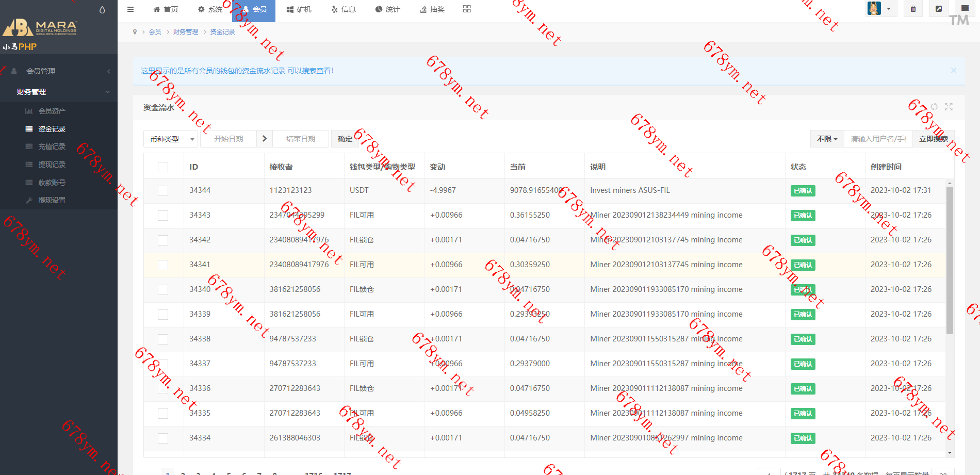This screenshot has width=980, height=475.
Task: Click the username search input field
Action: click(x=878, y=139)
